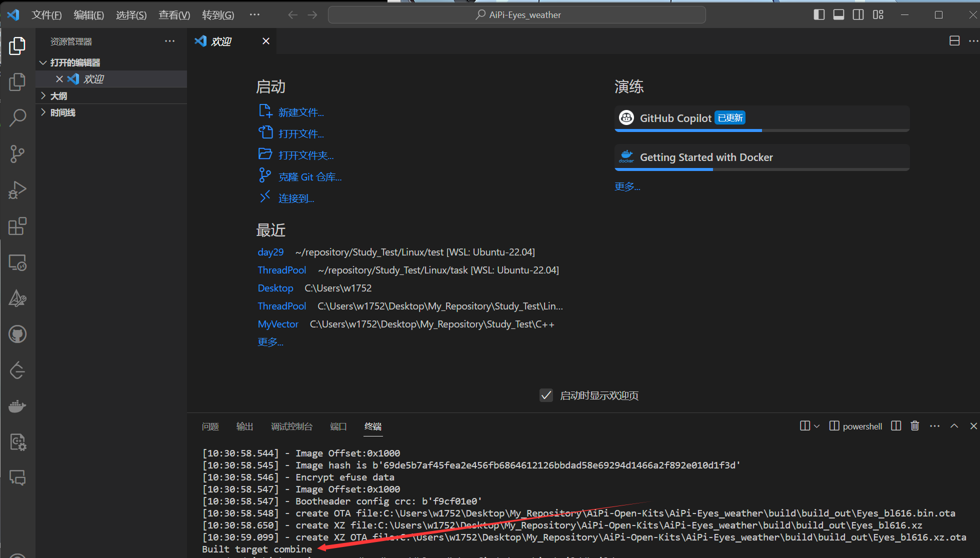
Task: Maximize the panel with up chevron
Action: point(954,426)
